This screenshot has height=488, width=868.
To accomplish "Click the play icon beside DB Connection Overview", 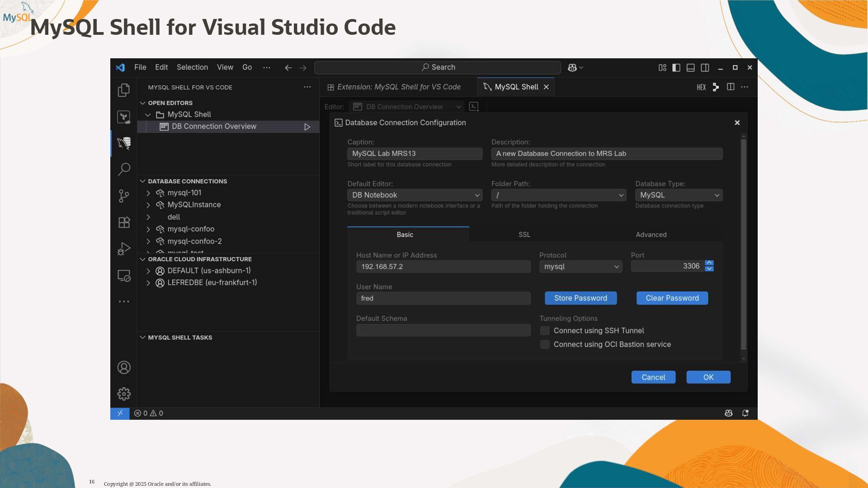I will [x=307, y=127].
